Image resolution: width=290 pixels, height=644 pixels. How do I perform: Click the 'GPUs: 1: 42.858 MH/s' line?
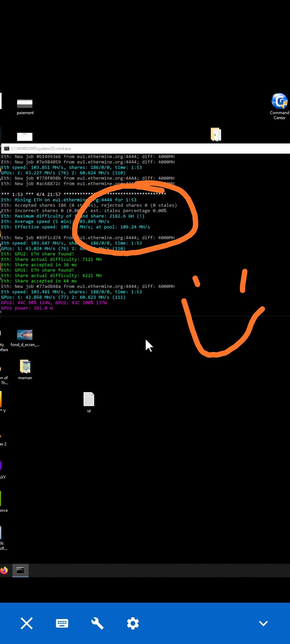(x=63, y=297)
